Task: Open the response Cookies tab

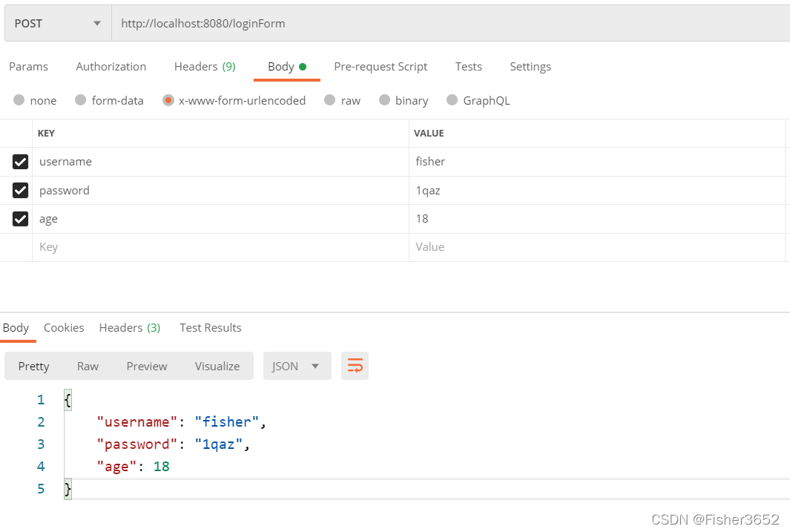Action: pyautogui.click(x=64, y=328)
